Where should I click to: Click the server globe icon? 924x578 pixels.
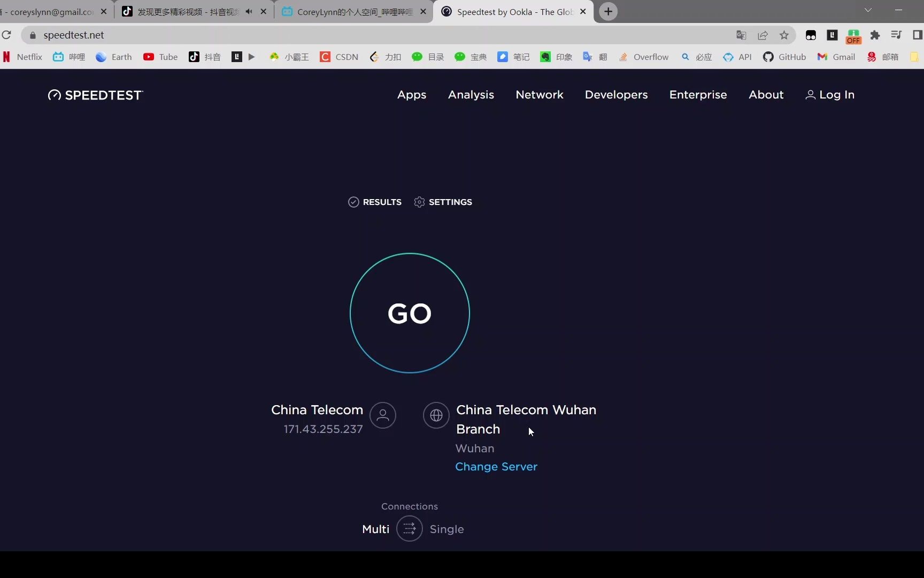(436, 415)
